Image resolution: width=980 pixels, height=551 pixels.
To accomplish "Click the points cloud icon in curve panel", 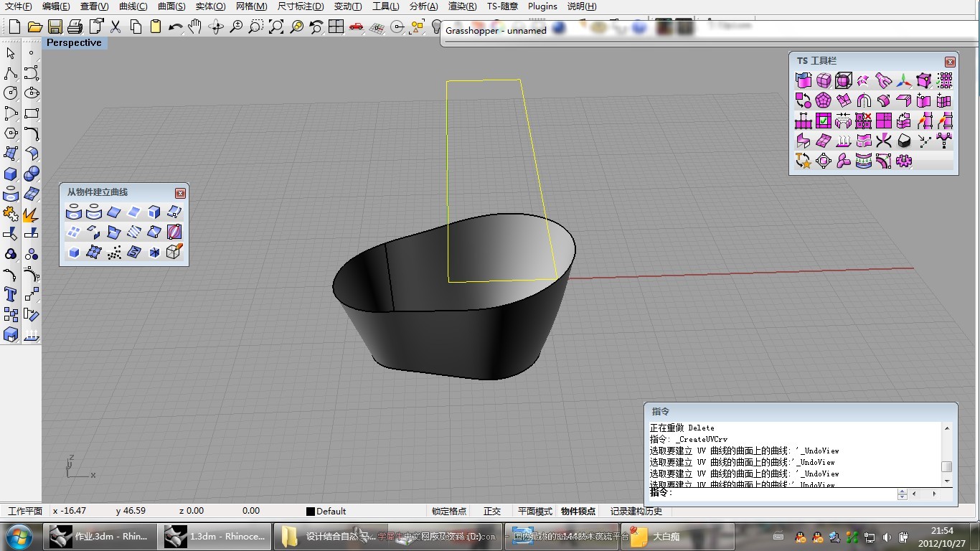I will (114, 252).
